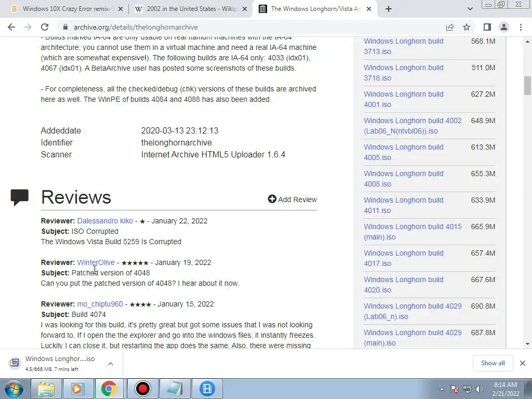Open the Chrome three-dot menu
Viewport: 532px width, 399px height.
tap(521, 27)
